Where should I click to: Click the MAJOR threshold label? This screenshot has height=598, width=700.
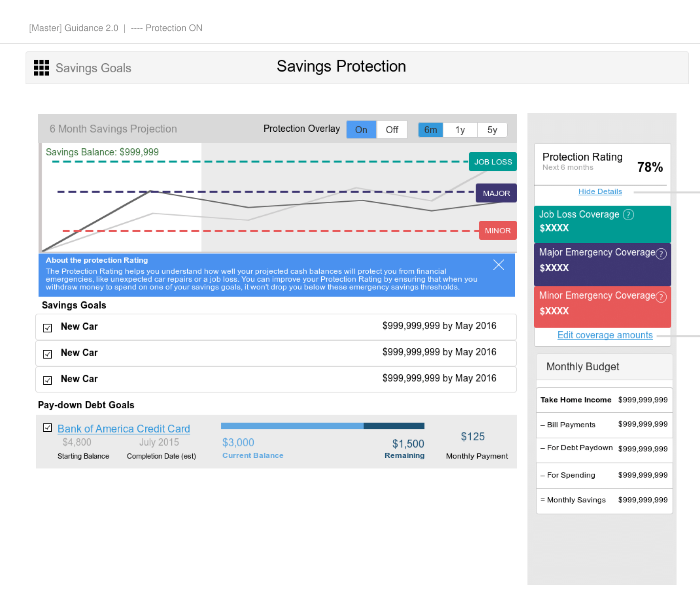[x=496, y=193]
